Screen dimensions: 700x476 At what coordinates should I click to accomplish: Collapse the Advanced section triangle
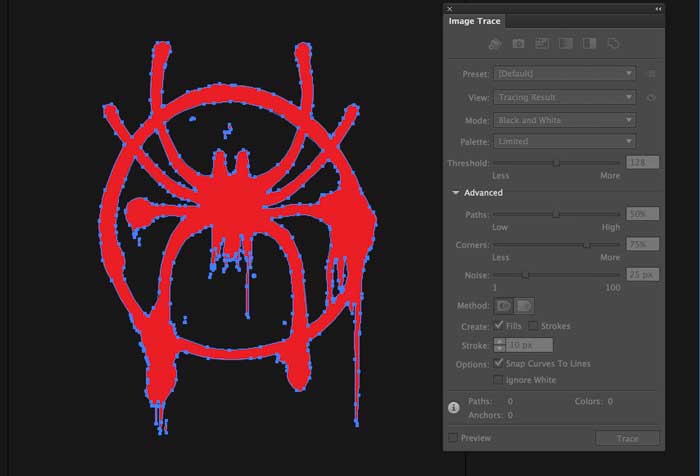tap(455, 192)
